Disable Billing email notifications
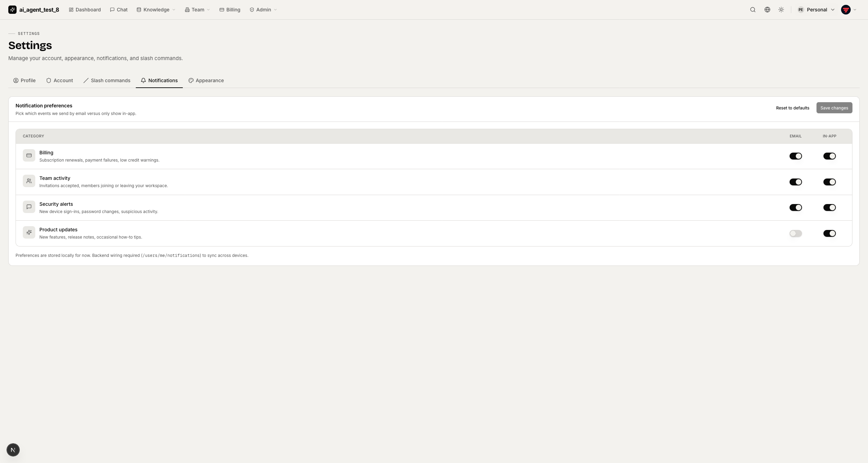The image size is (868, 463). [x=795, y=156]
